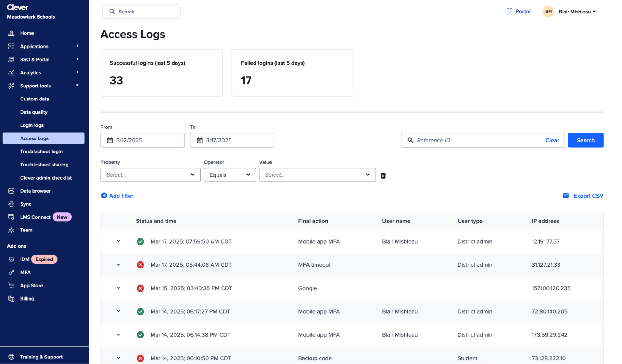The width and height of the screenshot is (622, 364).
Task: Expand the Mar 15 Google login row
Action: 119,288
